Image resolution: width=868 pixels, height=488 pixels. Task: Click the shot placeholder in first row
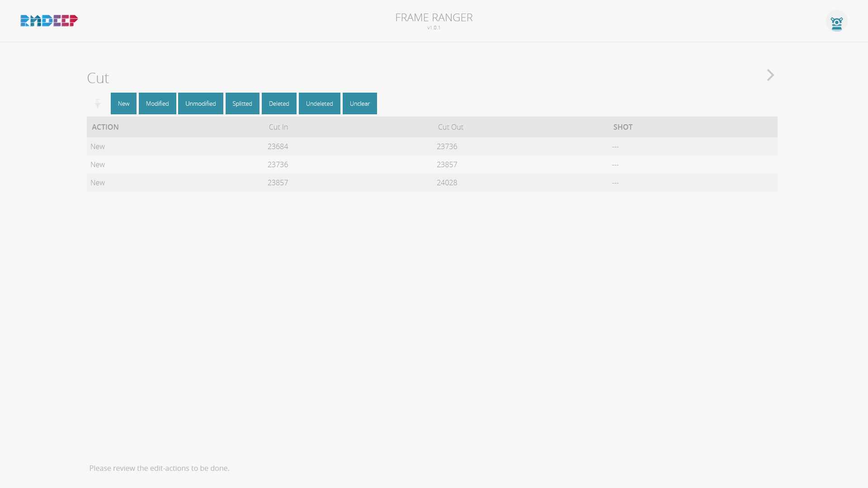(615, 146)
